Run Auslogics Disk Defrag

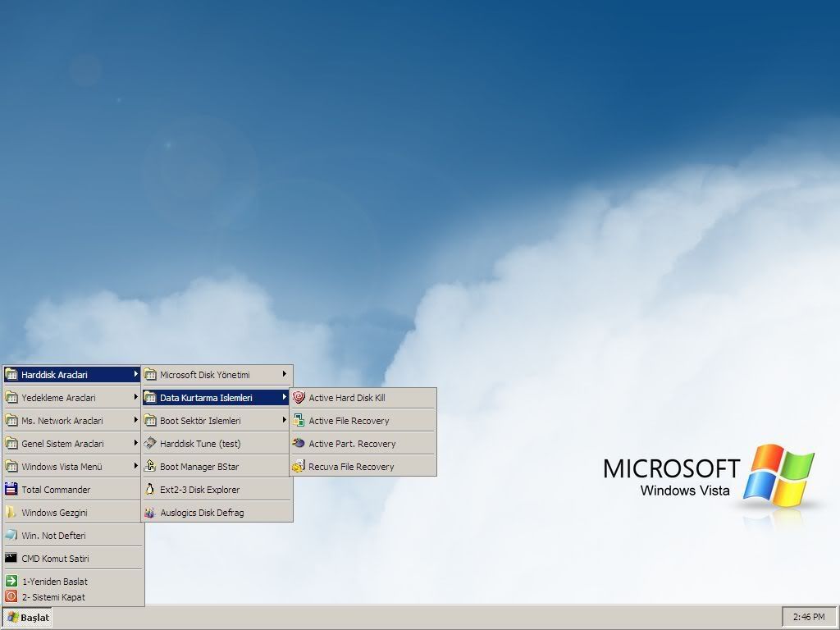coord(217,512)
